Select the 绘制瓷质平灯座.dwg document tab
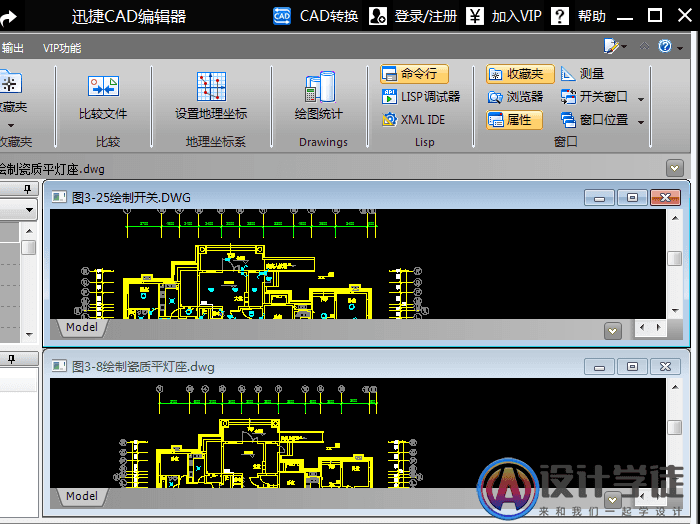This screenshot has height=524, width=700. pyautogui.click(x=52, y=169)
